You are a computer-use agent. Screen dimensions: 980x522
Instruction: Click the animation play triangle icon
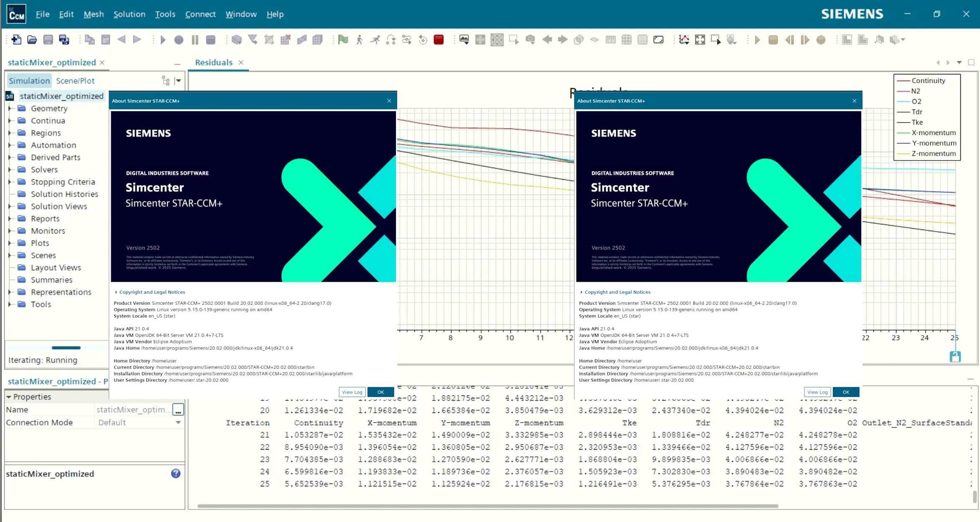coord(757,40)
